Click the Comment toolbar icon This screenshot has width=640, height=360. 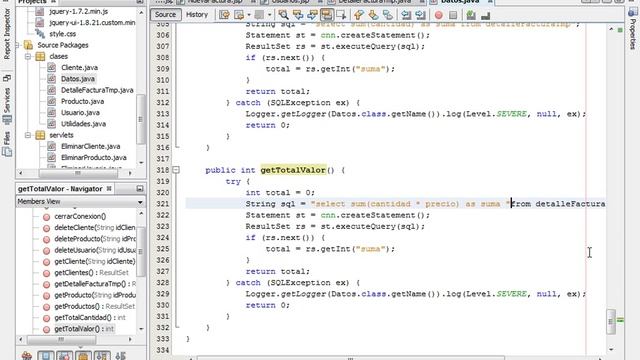[471, 15]
